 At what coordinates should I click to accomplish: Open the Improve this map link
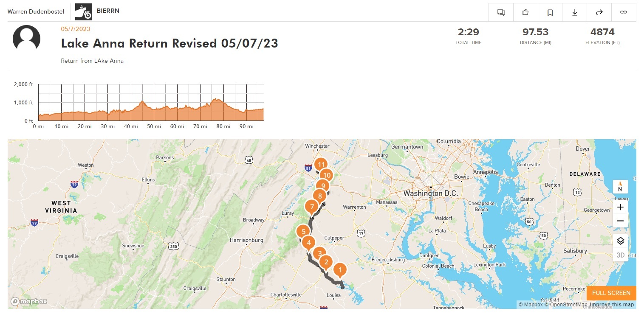point(611,305)
